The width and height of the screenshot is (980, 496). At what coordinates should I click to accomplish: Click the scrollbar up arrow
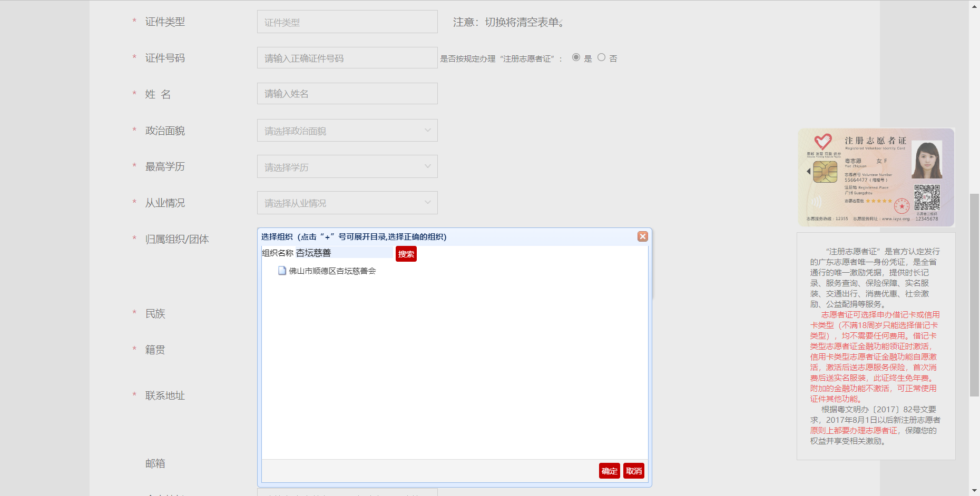coord(974,5)
